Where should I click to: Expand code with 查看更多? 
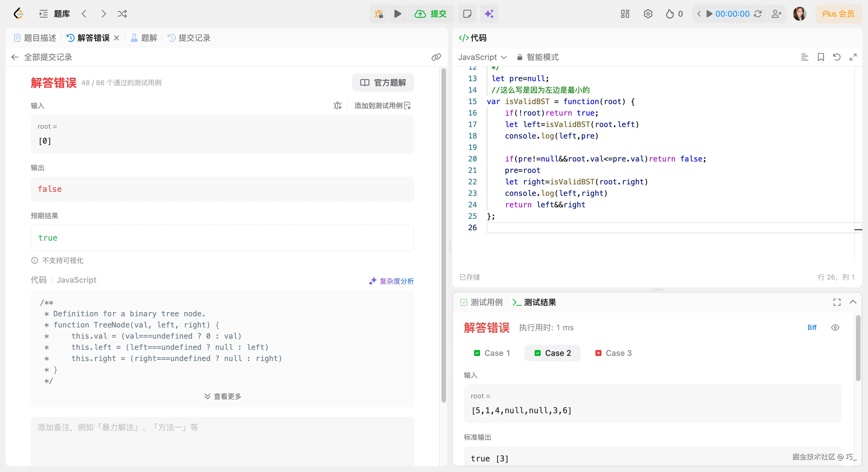pos(223,396)
